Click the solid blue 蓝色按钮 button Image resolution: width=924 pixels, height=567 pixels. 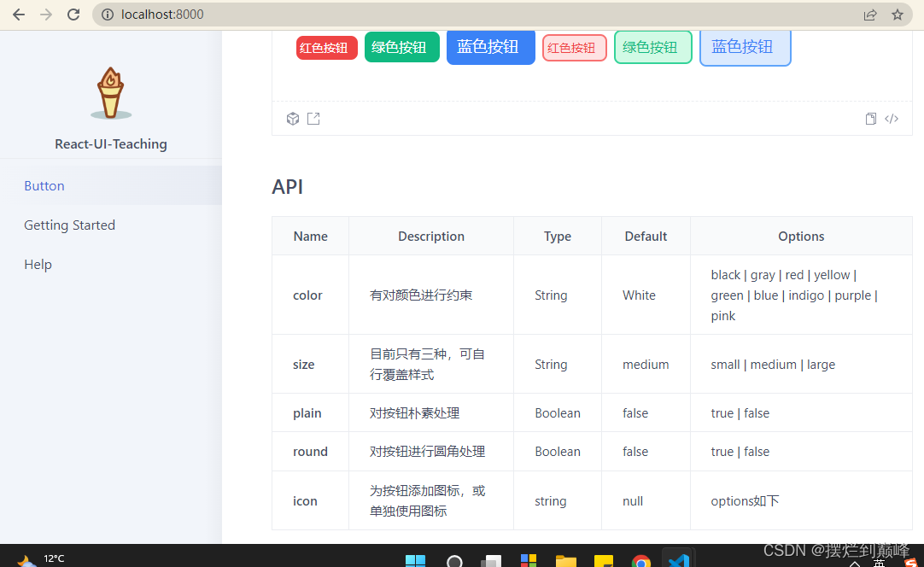pos(490,47)
